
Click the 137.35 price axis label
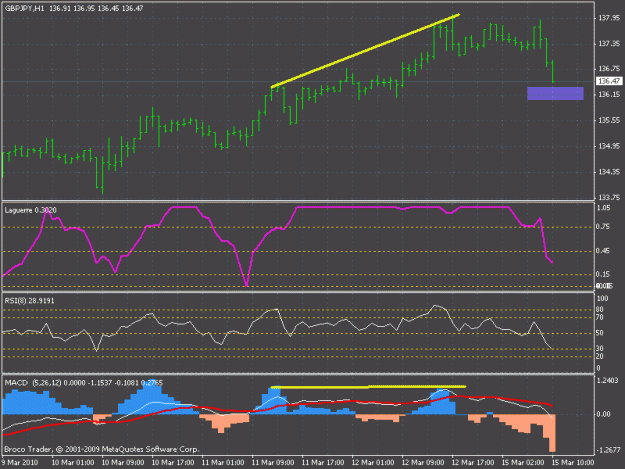(609, 43)
